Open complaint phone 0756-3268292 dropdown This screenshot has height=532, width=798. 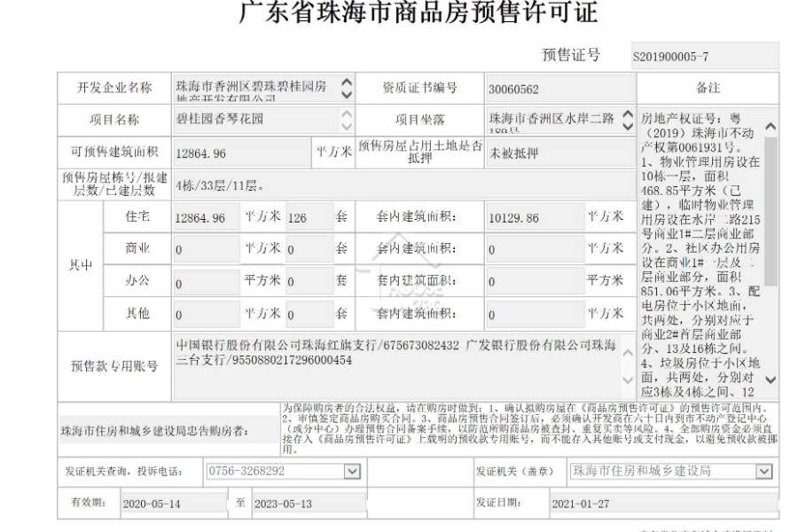pos(352,472)
